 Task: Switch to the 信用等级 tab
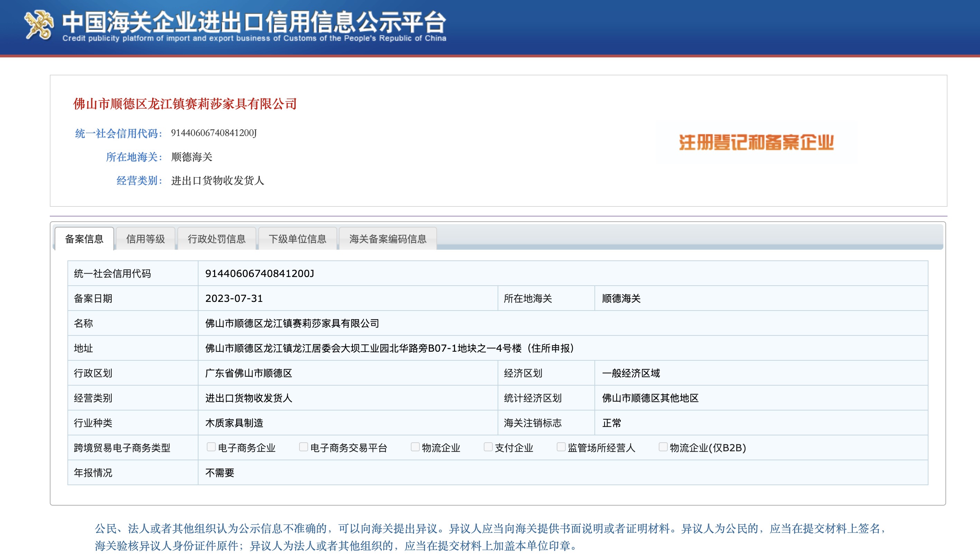coord(145,239)
